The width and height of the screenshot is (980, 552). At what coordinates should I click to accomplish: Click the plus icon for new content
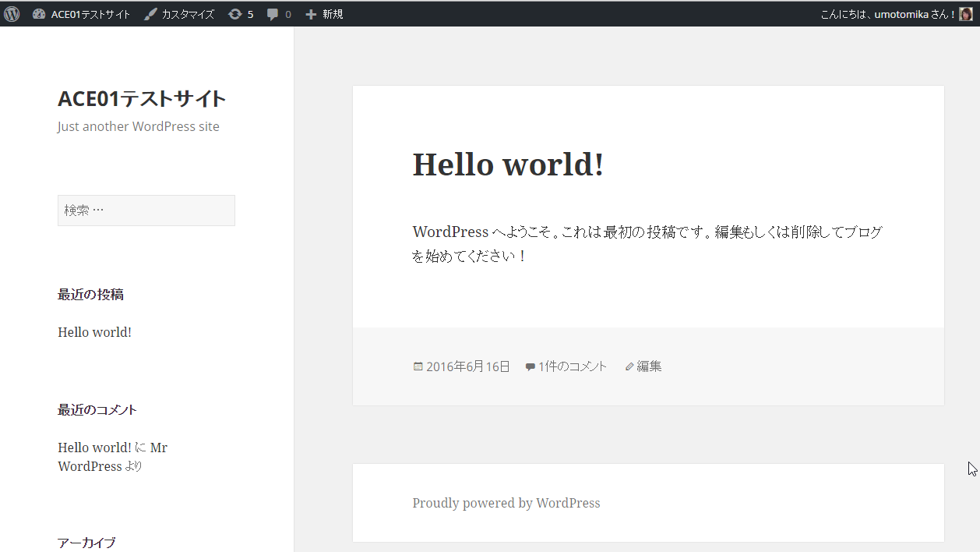coord(311,14)
